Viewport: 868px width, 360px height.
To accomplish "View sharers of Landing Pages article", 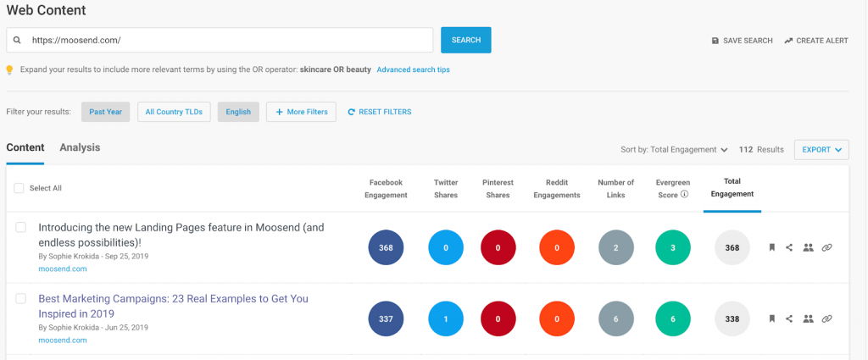I will (808, 247).
